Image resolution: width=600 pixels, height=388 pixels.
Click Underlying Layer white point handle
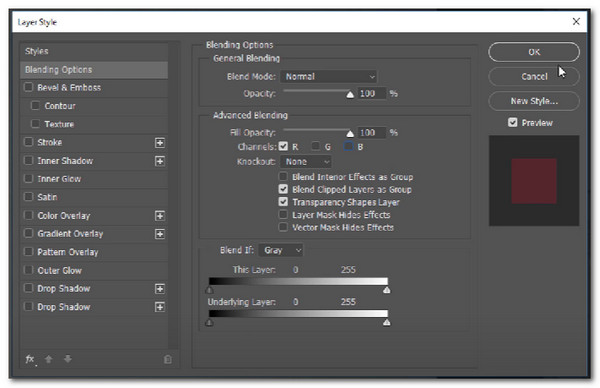coord(387,322)
